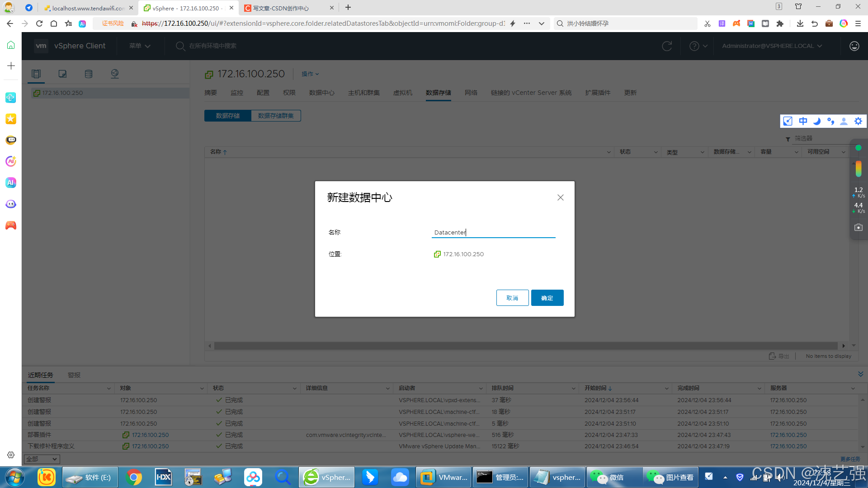Open the Hosts and Clusters inventory icon
This screenshot has width=868, height=488.
pyautogui.click(x=36, y=74)
